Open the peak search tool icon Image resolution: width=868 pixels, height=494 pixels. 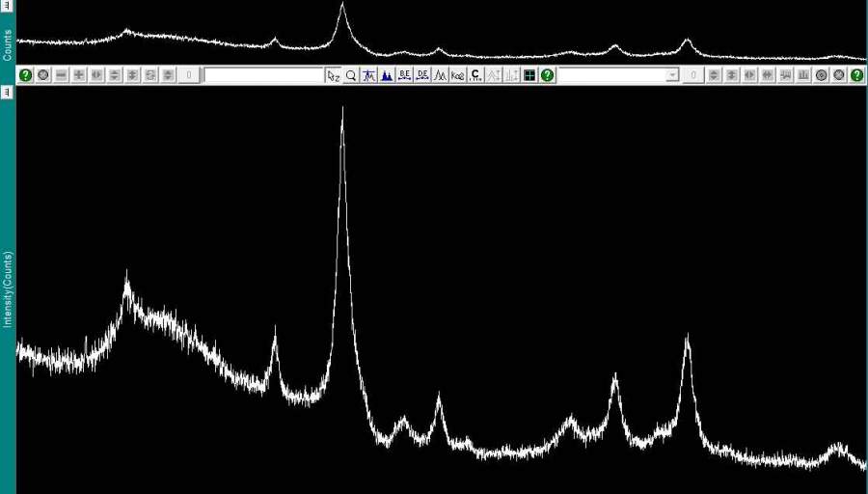point(368,75)
